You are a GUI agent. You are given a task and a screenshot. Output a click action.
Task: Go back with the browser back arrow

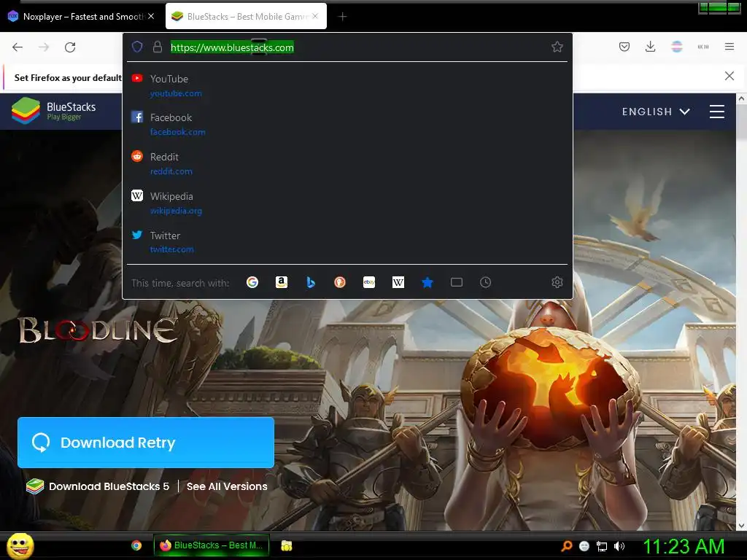click(x=18, y=47)
